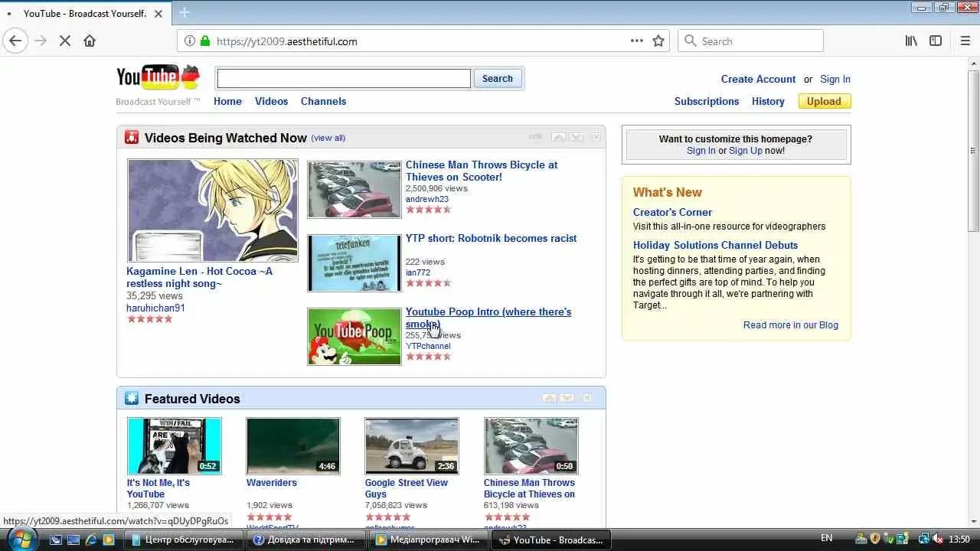The height and width of the screenshot is (551, 980).
Task: Open the Firefox hamburger menu
Action: point(965,41)
